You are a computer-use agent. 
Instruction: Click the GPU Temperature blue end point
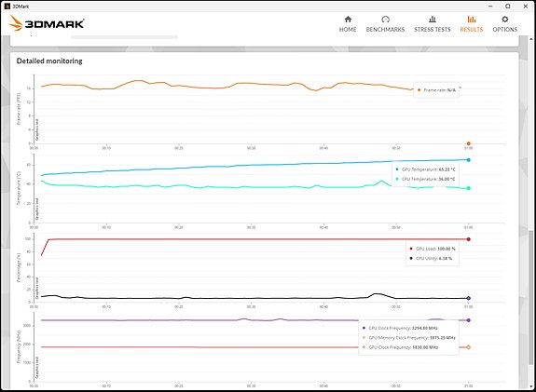(x=468, y=160)
